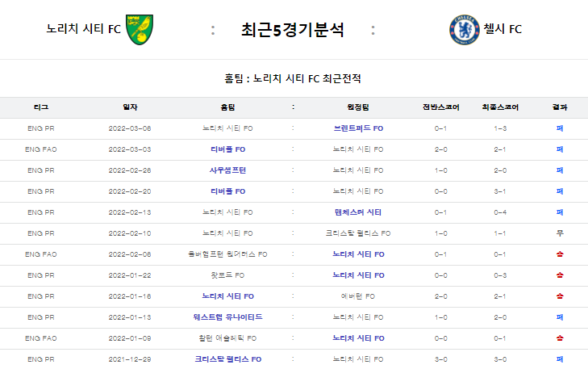Click the 일자 column header

130,107
